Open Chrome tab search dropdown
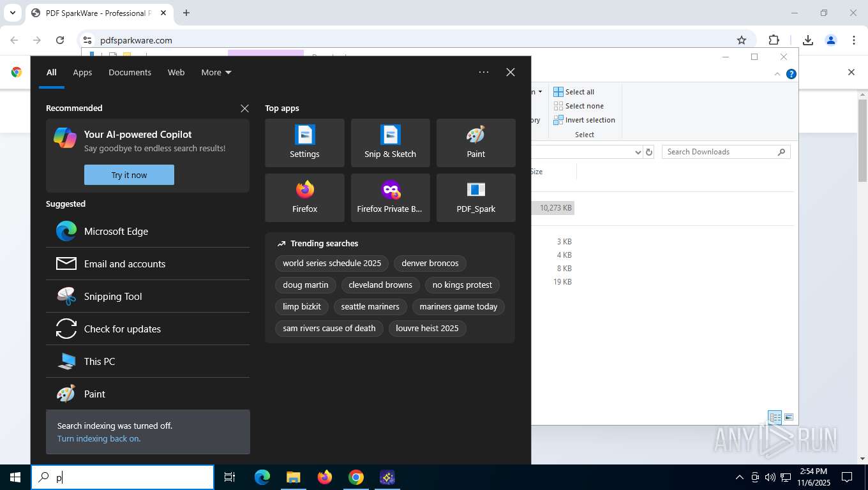The width and height of the screenshot is (868, 490). (12, 13)
